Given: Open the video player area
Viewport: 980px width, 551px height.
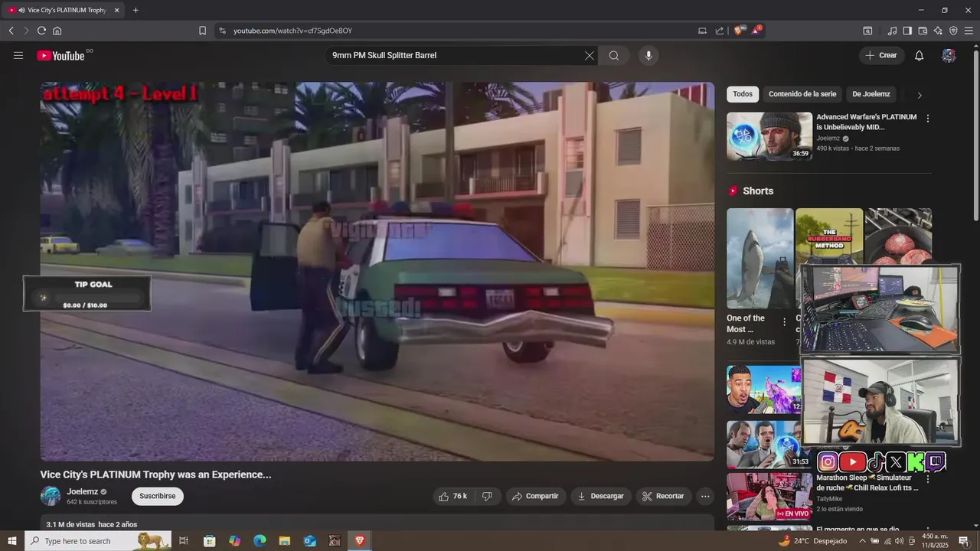Looking at the screenshot, I should pyautogui.click(x=377, y=272).
